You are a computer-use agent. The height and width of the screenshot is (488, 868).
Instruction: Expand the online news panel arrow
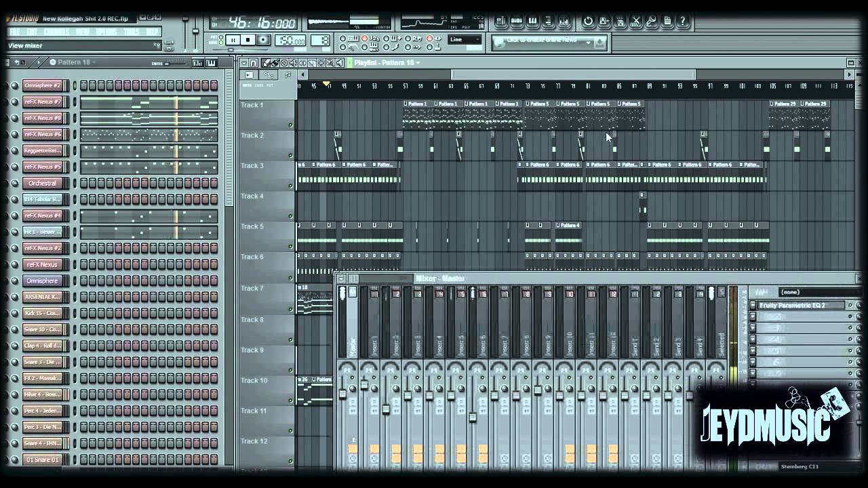point(588,43)
